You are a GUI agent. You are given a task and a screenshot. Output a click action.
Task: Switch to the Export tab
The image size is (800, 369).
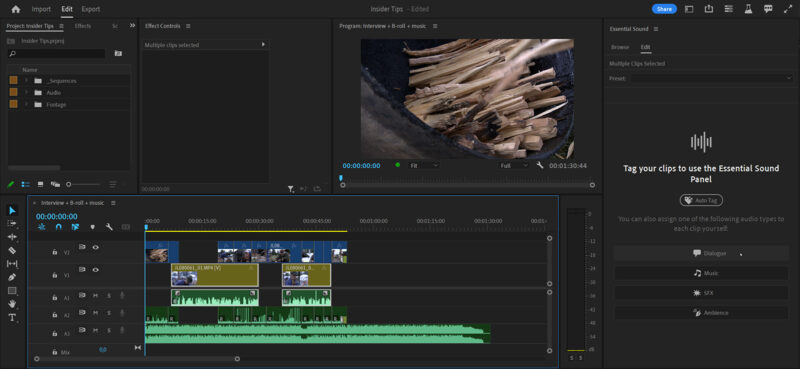(x=91, y=9)
